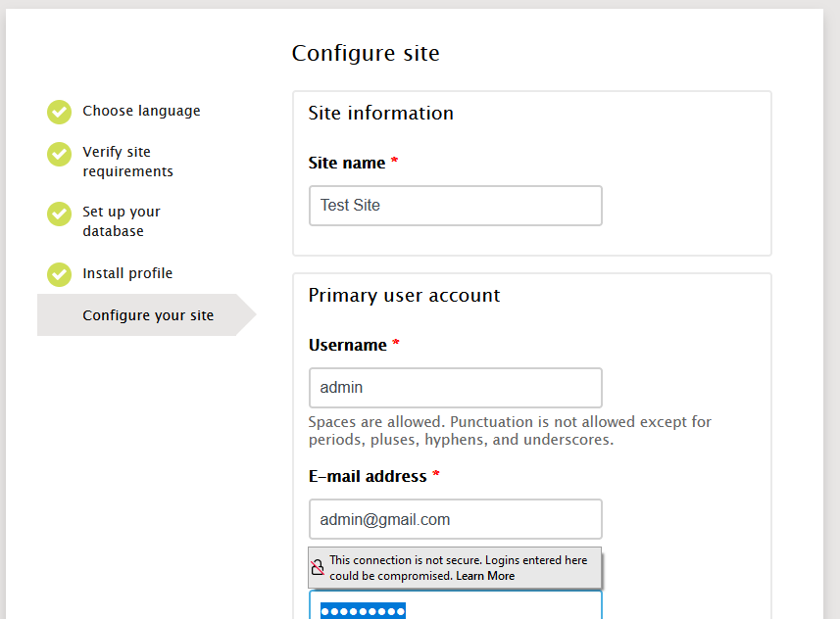Click the active Configure your site step

[147, 315]
